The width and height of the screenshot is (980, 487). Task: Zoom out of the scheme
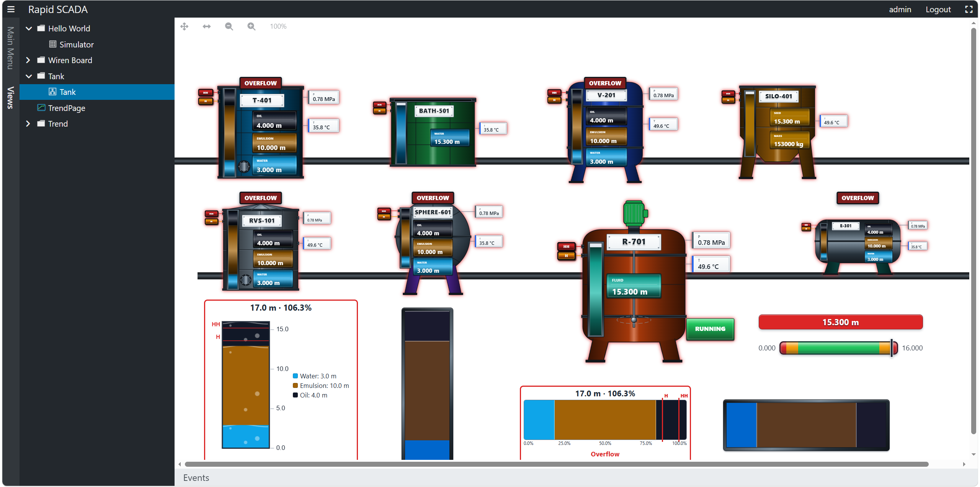(x=229, y=26)
